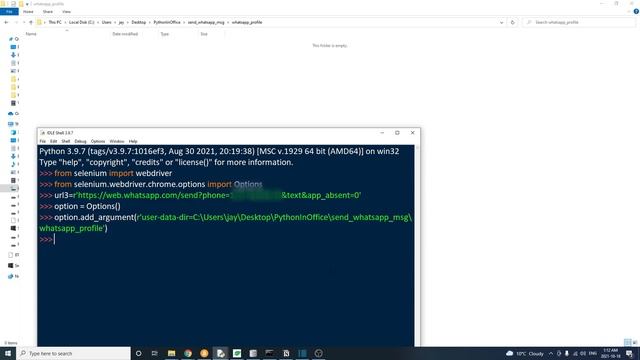Viewport: 640px width, 360px height.
Task: Select Music folder icon in navigation pane
Action: tap(13, 164)
